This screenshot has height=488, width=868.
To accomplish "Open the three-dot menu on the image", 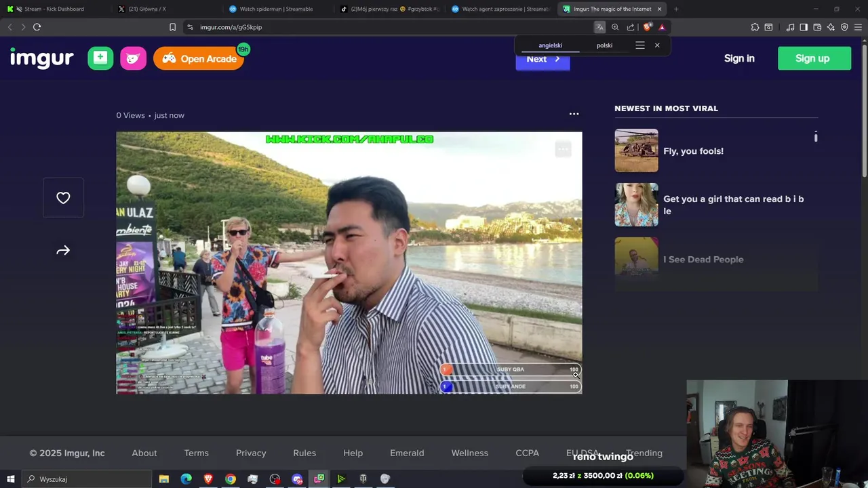I will pyautogui.click(x=563, y=149).
